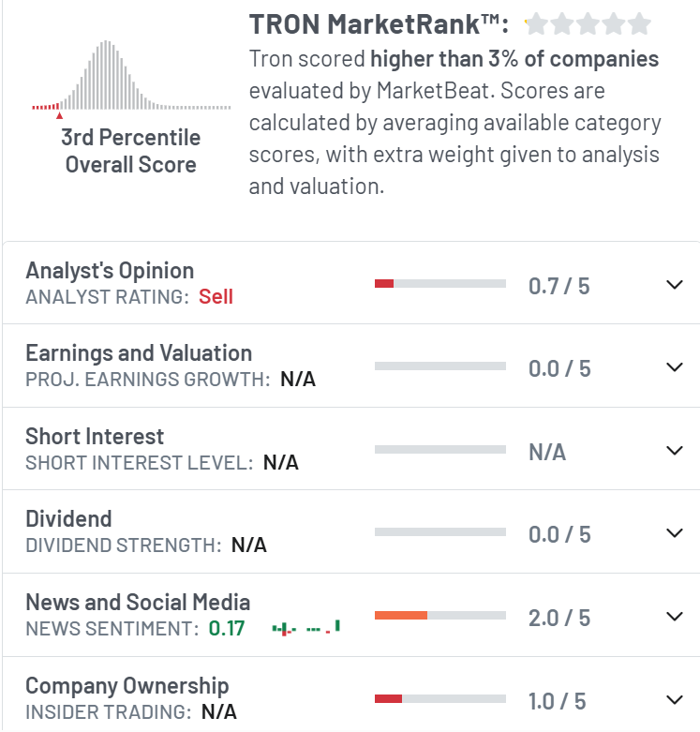Image resolution: width=700 pixels, height=732 pixels.
Task: Open the Earnings and Valuation heading
Action: [x=139, y=353]
